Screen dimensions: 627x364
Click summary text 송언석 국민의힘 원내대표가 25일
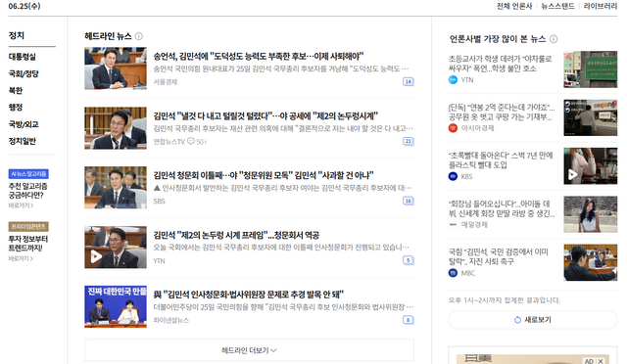tap(281, 68)
